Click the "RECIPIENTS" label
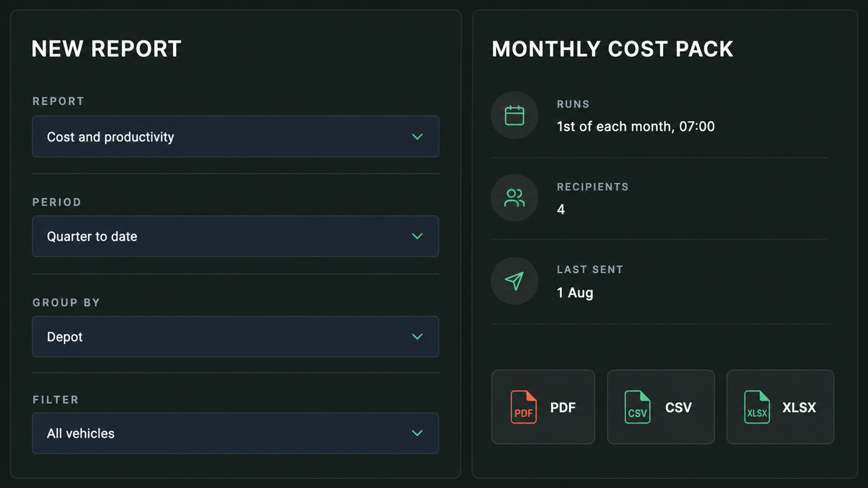This screenshot has width=868, height=488. click(593, 187)
